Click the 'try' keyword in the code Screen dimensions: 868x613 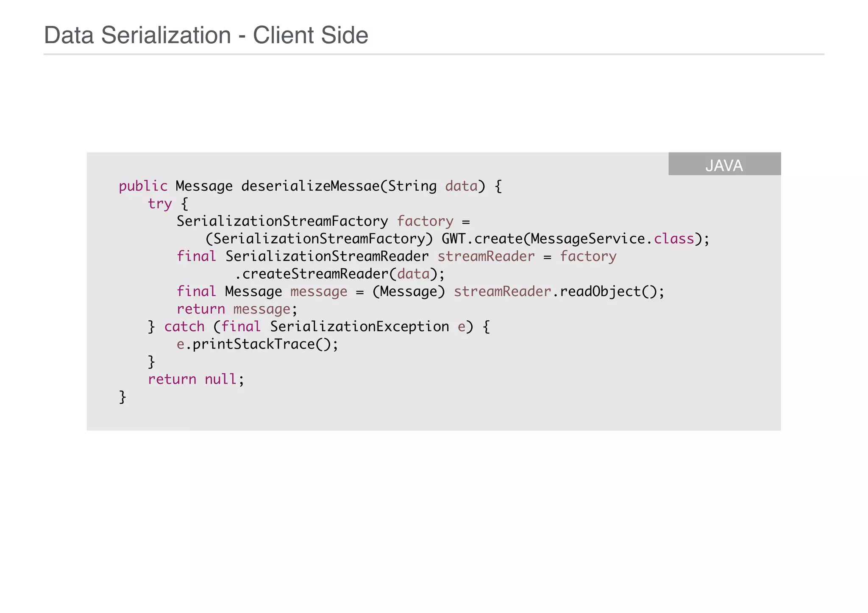pos(160,204)
